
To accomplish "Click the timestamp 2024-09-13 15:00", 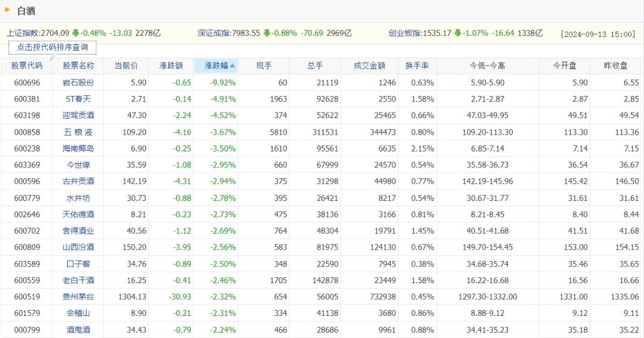I will 598,34.
